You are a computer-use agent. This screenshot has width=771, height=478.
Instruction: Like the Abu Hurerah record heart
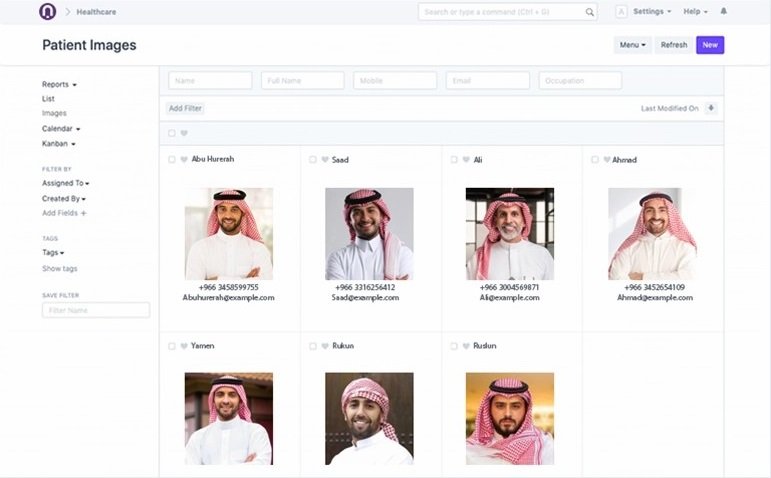point(184,160)
